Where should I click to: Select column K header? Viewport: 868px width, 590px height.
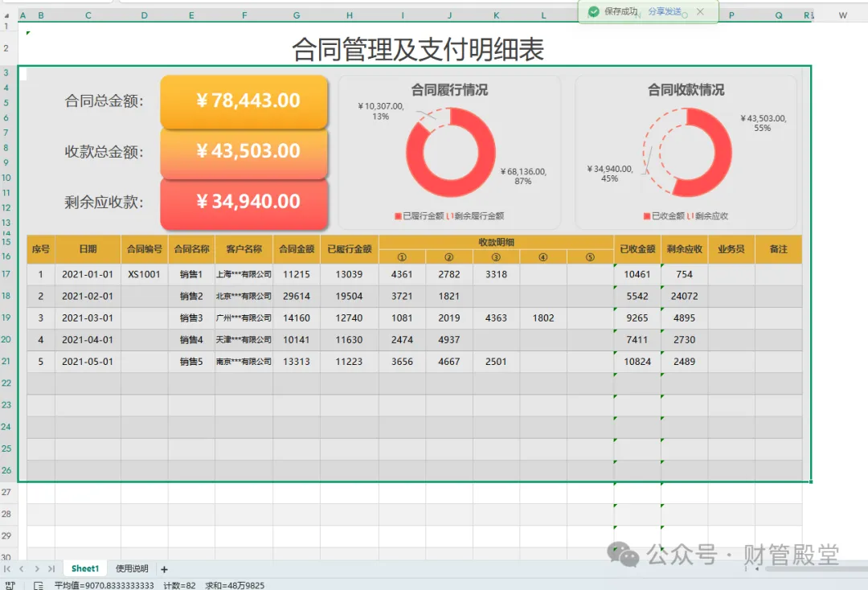(497, 15)
